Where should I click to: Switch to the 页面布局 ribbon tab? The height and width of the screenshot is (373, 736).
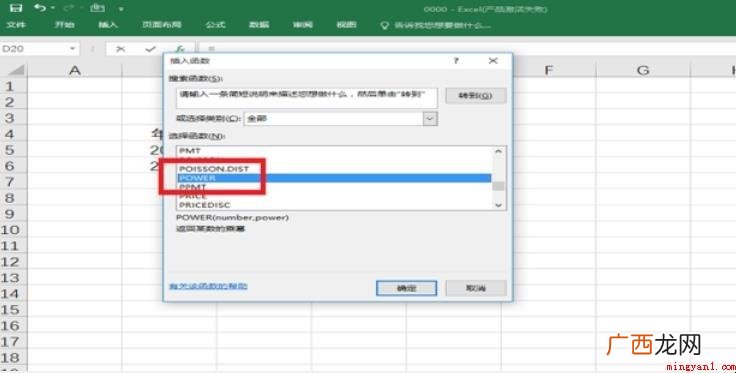162,24
